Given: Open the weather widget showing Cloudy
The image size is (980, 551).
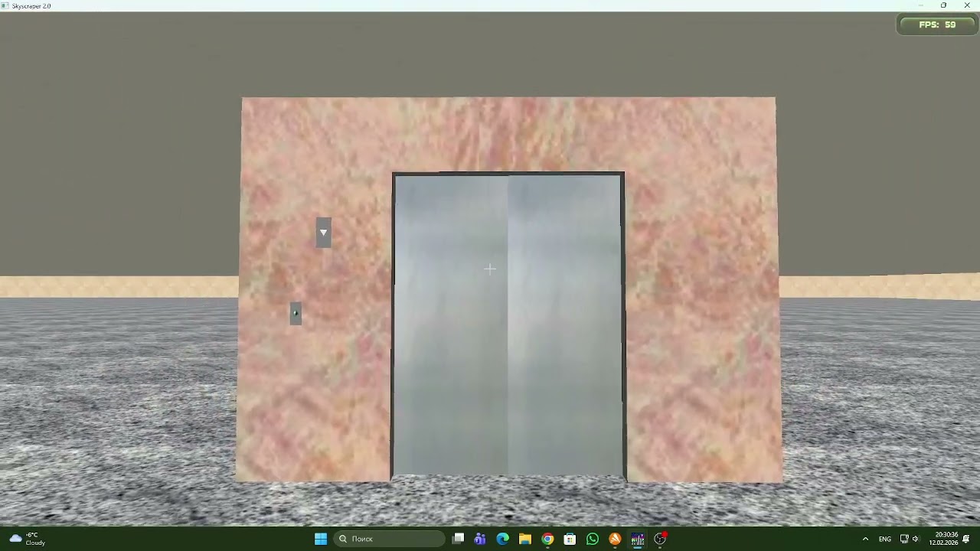Looking at the screenshot, I should 28,539.
